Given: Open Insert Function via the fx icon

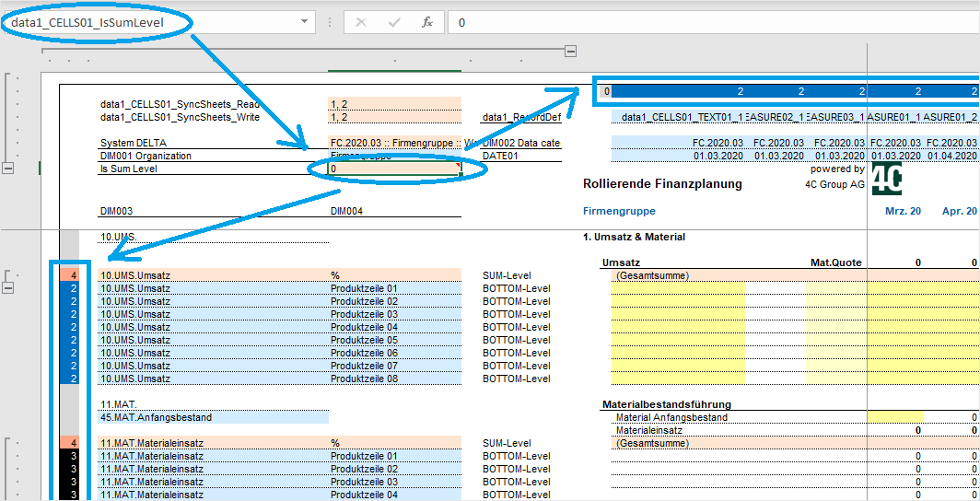Looking at the screenshot, I should (x=426, y=22).
